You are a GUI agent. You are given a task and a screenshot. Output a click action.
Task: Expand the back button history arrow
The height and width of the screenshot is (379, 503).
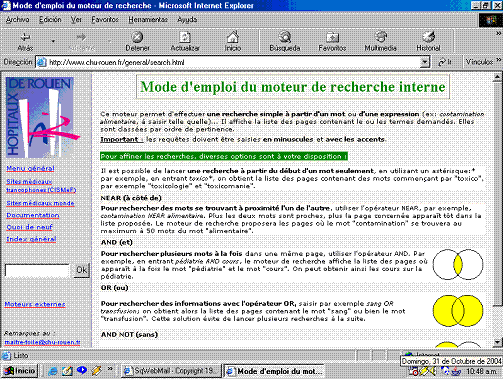(53, 41)
